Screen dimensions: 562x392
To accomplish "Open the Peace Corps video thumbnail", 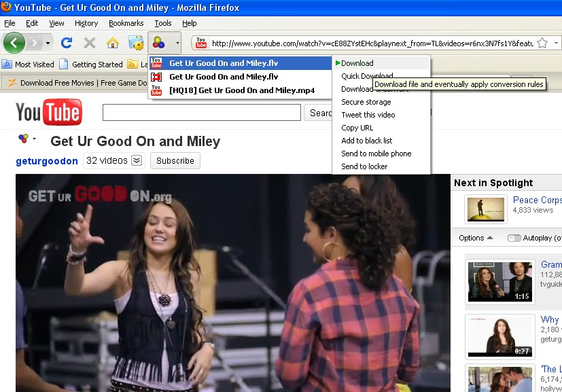I will pyautogui.click(x=485, y=209).
